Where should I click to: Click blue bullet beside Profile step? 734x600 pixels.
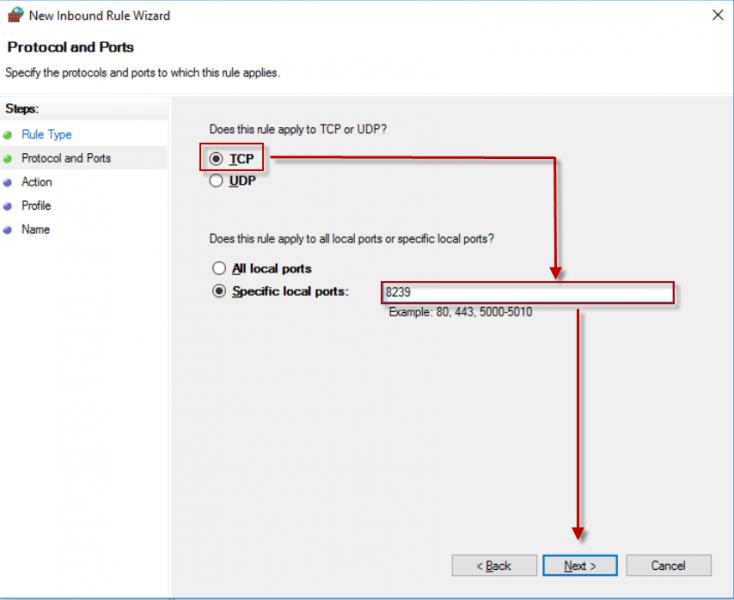(x=8, y=206)
